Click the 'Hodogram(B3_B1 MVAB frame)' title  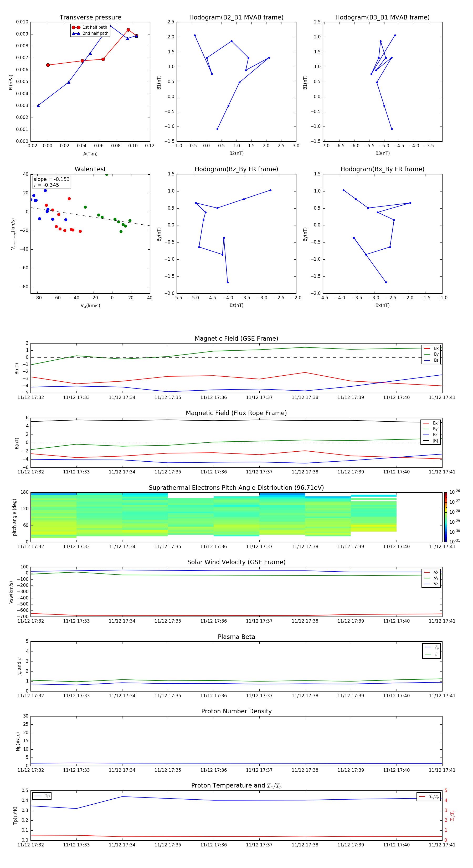point(382,18)
